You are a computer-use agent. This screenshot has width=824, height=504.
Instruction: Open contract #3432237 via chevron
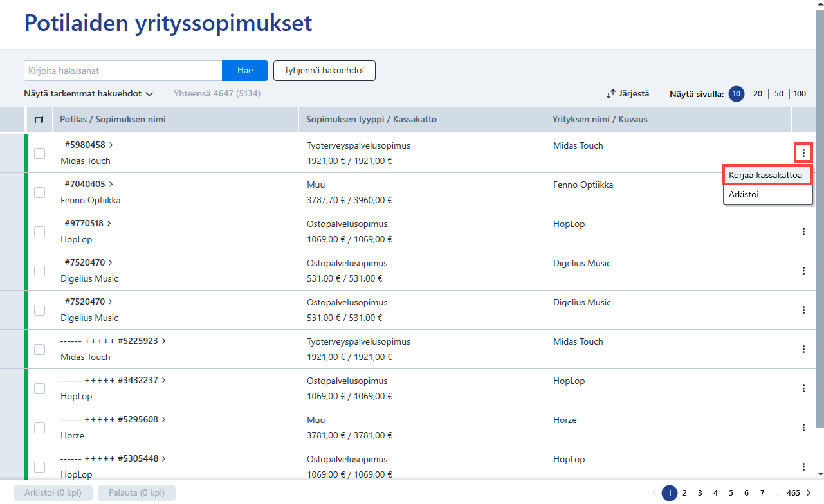pos(163,381)
